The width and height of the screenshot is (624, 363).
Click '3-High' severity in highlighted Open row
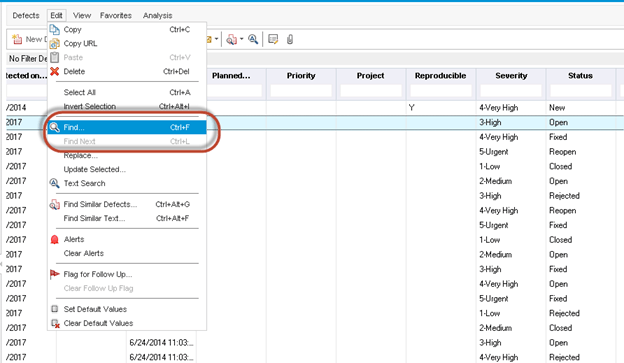click(x=490, y=122)
